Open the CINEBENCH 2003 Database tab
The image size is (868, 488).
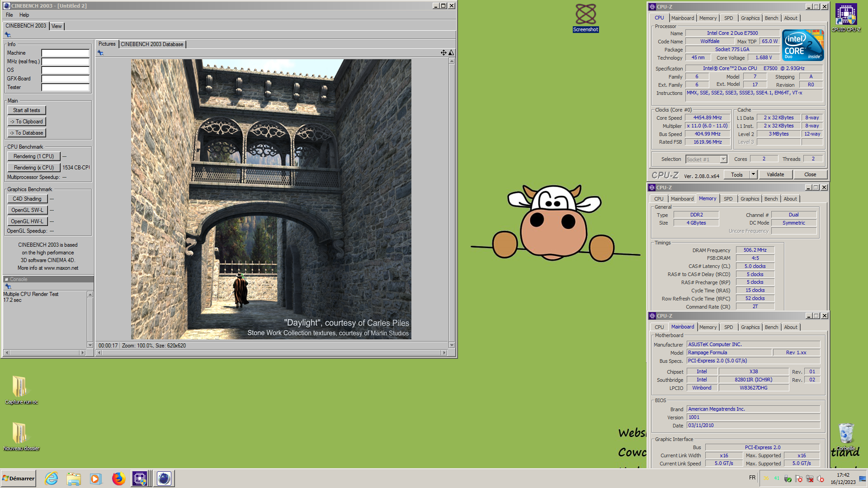(152, 44)
